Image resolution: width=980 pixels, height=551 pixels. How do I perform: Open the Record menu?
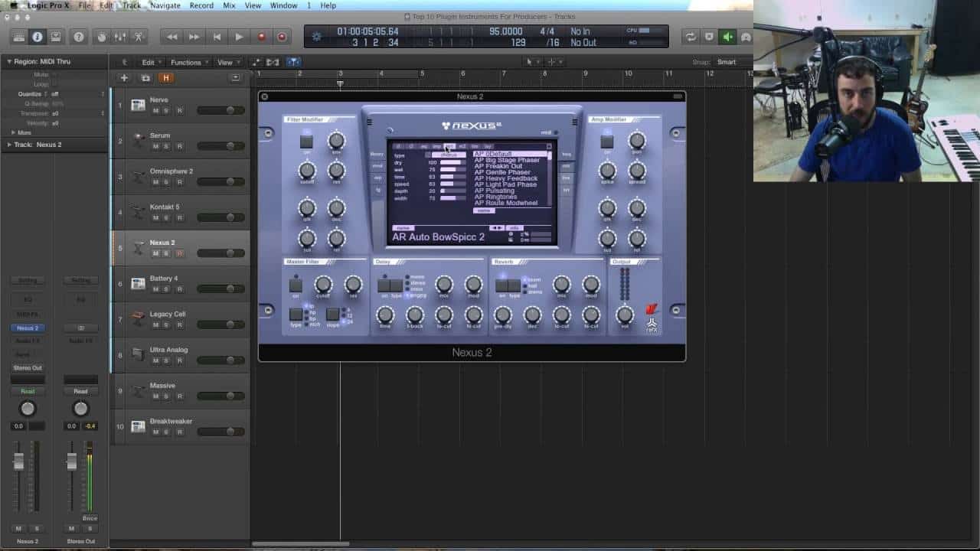201,5
